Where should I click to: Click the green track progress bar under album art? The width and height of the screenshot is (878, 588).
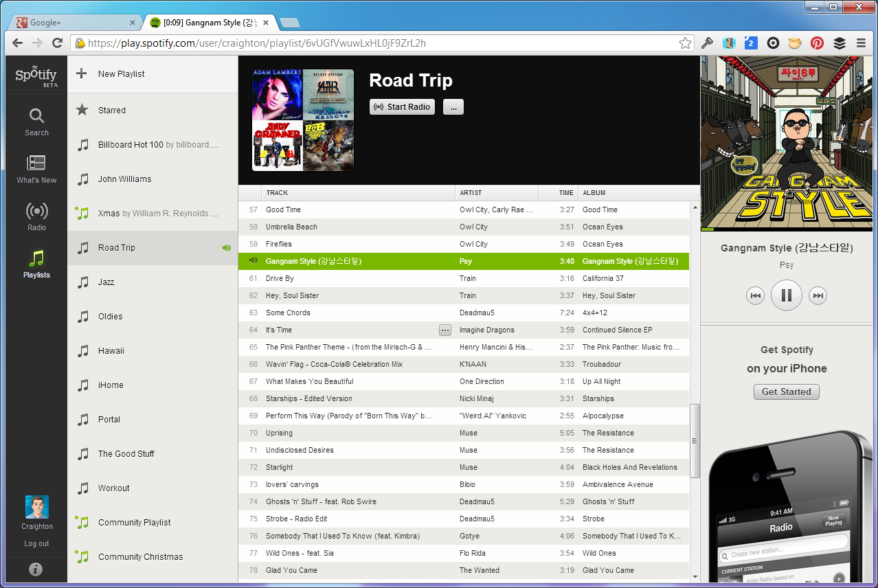(707, 229)
